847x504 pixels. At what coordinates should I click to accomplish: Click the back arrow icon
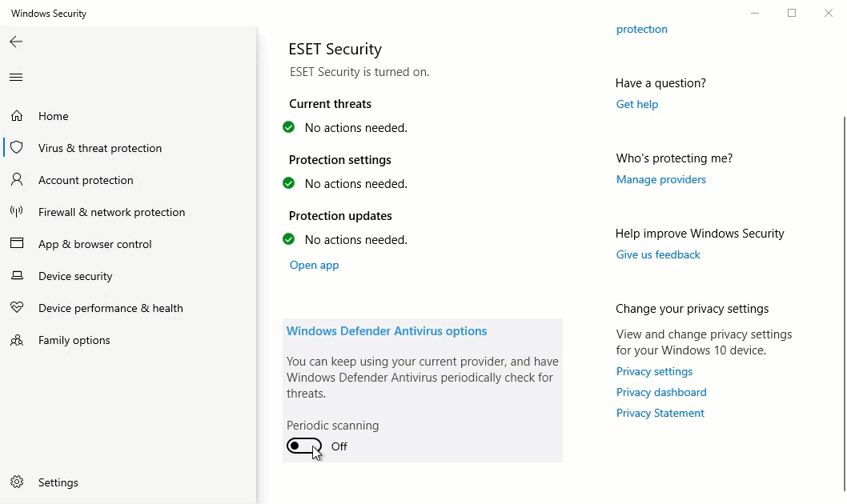pyautogui.click(x=16, y=42)
